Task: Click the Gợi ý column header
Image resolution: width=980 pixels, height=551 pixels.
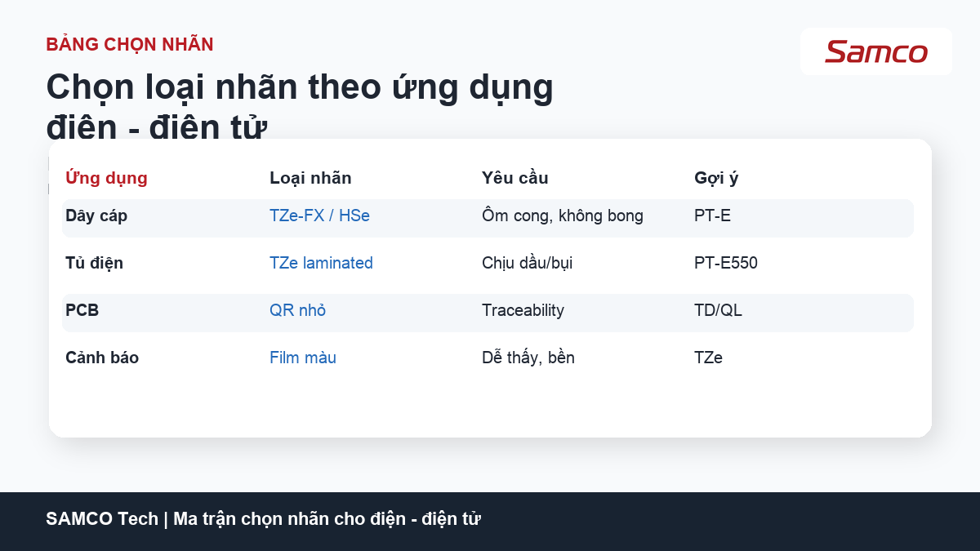Action: click(716, 178)
